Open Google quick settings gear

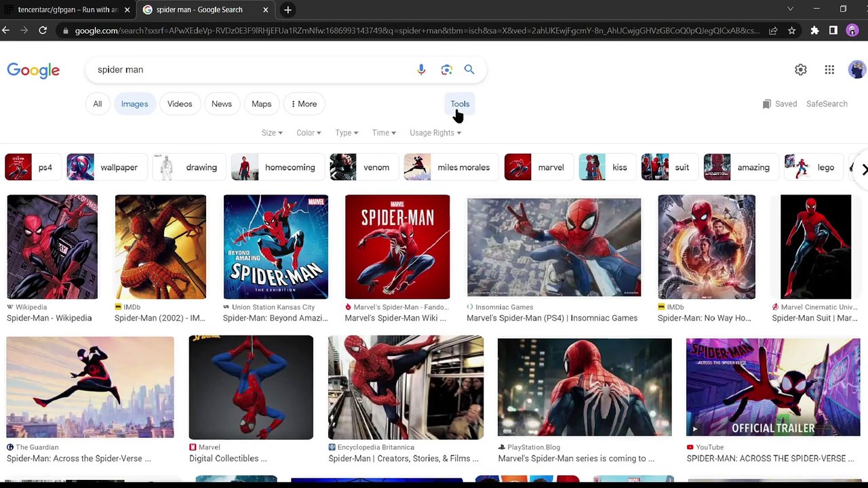(801, 70)
